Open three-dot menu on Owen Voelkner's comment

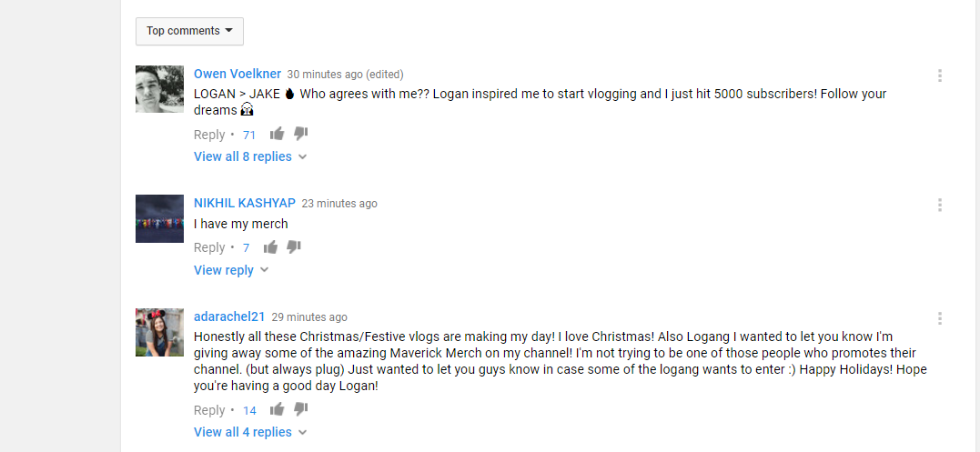tap(939, 75)
